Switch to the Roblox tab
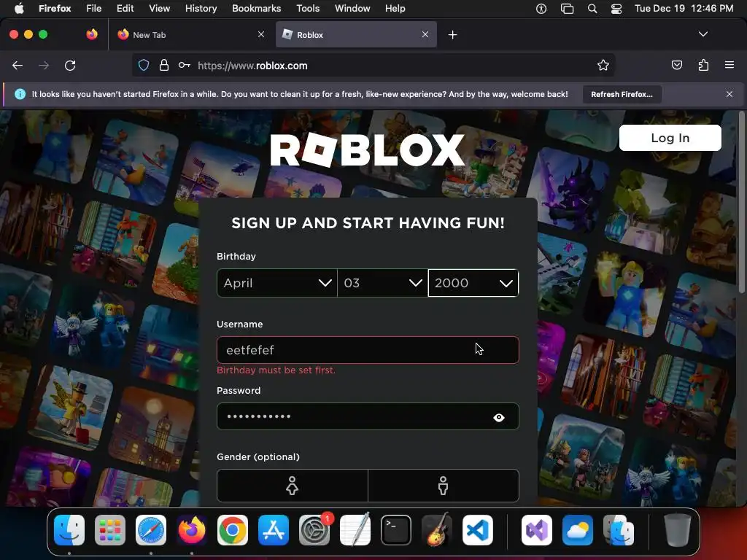The height and width of the screenshot is (560, 747). (356, 35)
